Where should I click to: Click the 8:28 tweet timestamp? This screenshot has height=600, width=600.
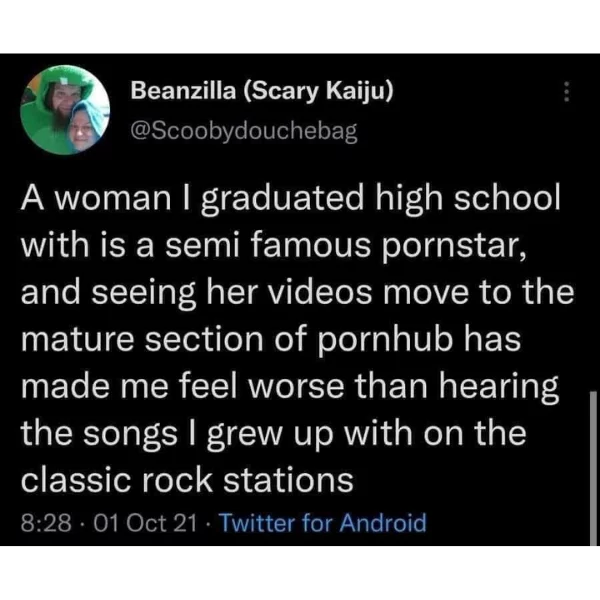pyautogui.click(x=46, y=523)
